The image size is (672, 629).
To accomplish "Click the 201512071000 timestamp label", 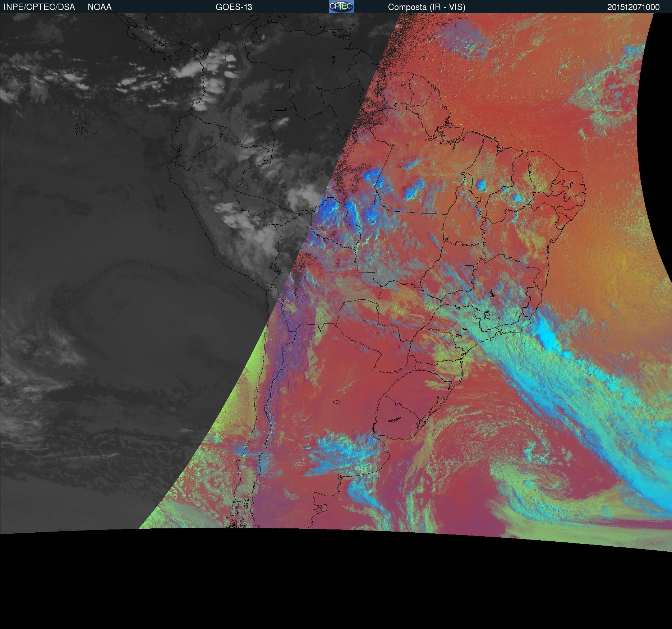I will [633, 7].
